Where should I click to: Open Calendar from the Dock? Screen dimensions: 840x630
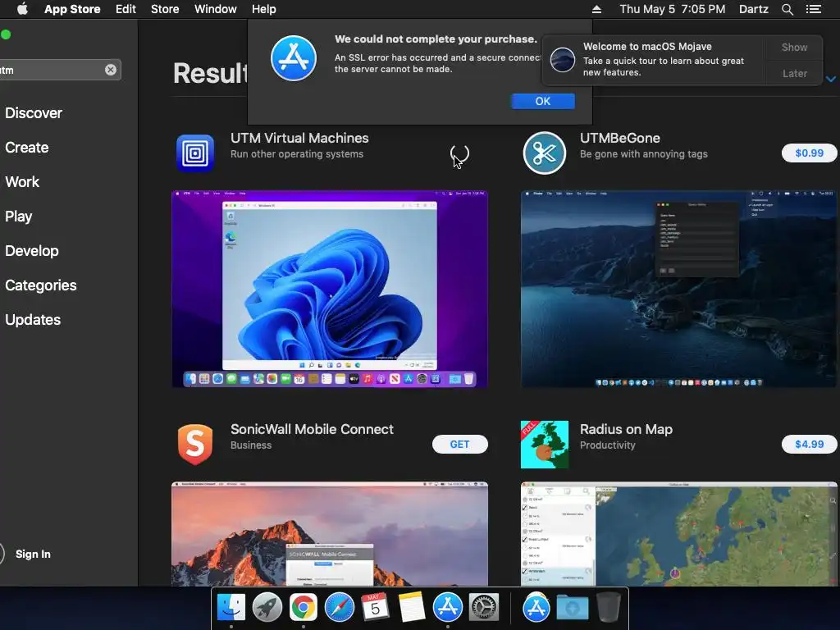pyautogui.click(x=375, y=608)
